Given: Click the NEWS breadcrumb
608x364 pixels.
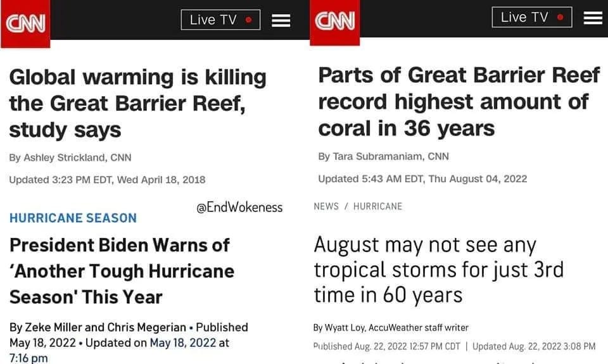Looking at the screenshot, I should pyautogui.click(x=326, y=206).
